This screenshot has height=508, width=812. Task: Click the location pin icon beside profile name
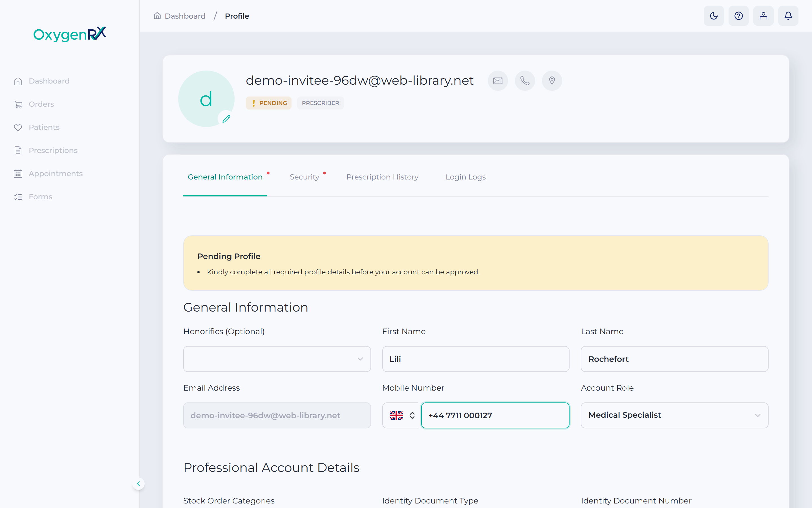pos(552,81)
